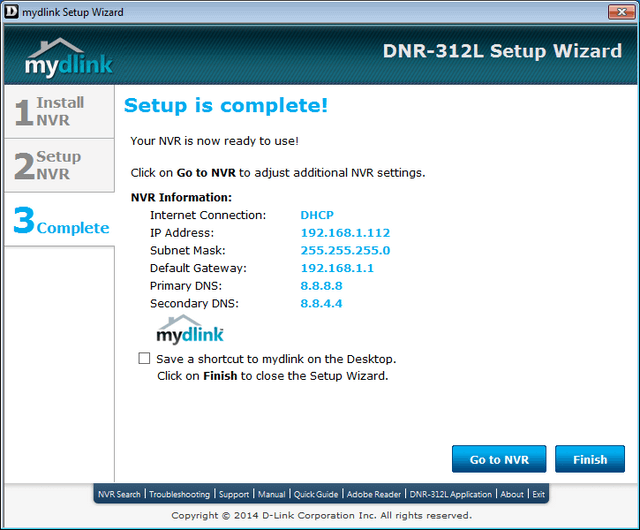Open the Manual link

pos(271,494)
